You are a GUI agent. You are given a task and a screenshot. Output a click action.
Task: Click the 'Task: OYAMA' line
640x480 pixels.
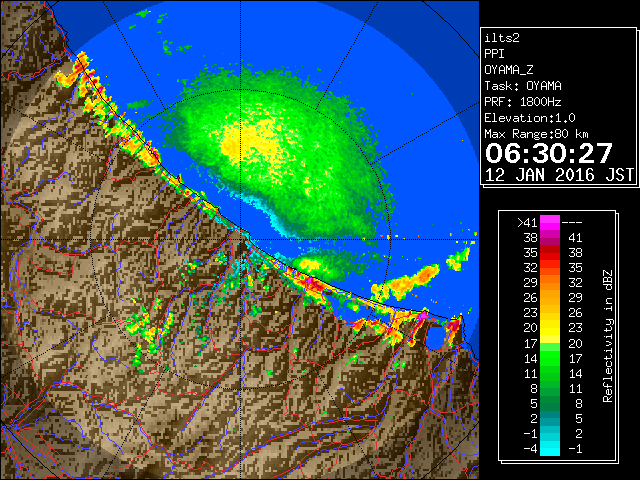(x=523, y=86)
